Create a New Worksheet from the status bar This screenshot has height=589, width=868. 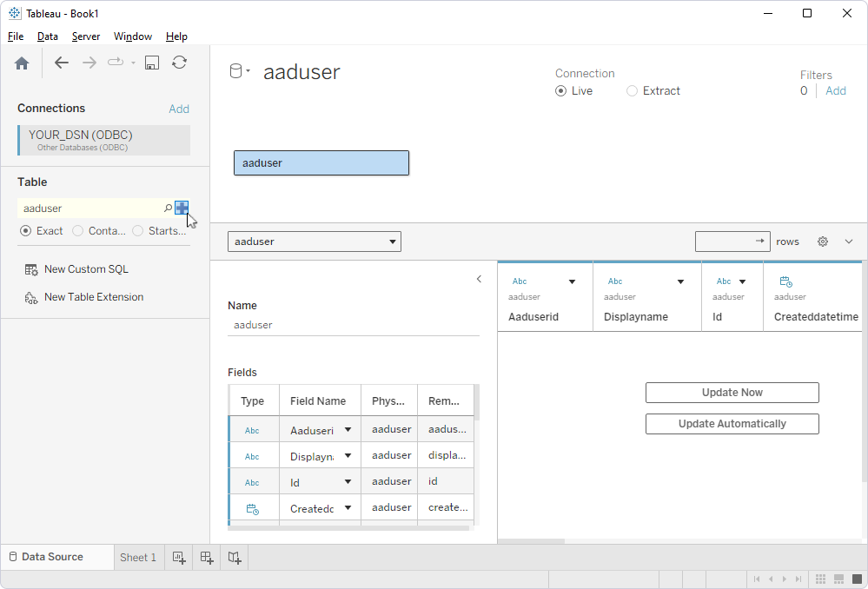pyautogui.click(x=178, y=557)
